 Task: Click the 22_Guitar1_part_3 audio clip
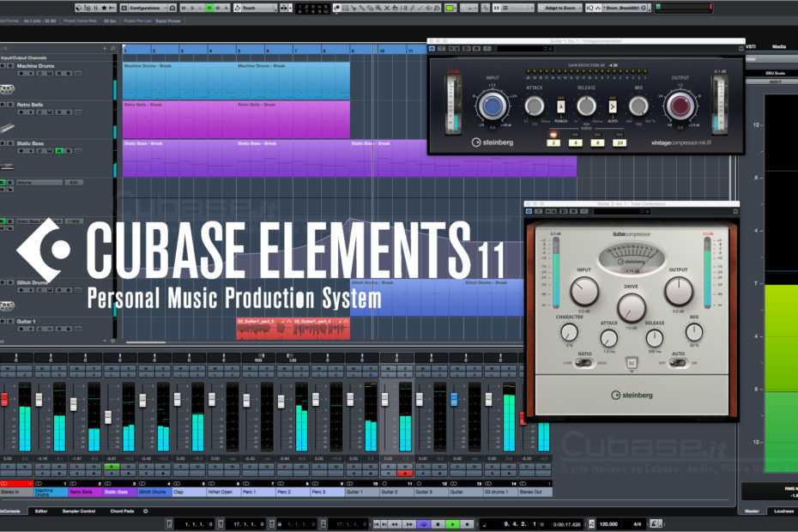(x=264, y=329)
